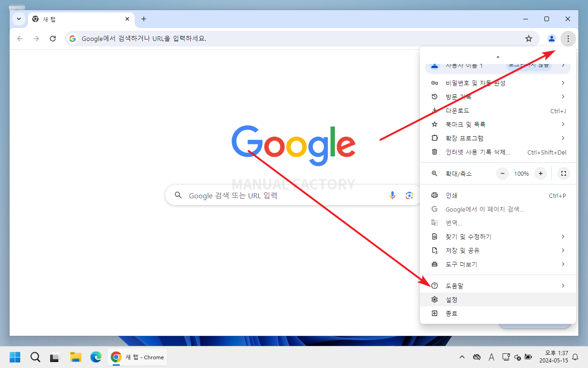
Task: Click the magnifier icon beside 확대/축소
Action: click(435, 173)
